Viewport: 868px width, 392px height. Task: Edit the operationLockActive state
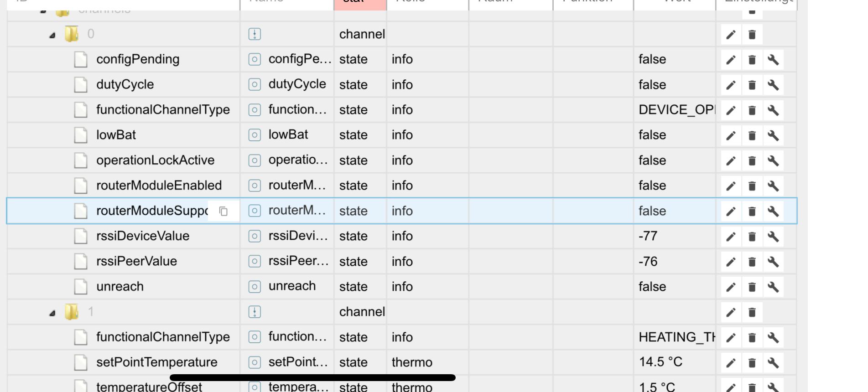coord(731,160)
